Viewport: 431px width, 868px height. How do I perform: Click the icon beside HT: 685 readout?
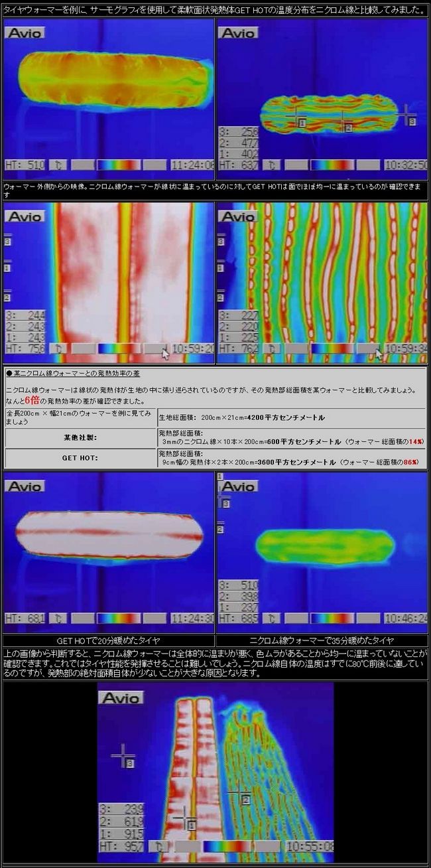(272, 618)
